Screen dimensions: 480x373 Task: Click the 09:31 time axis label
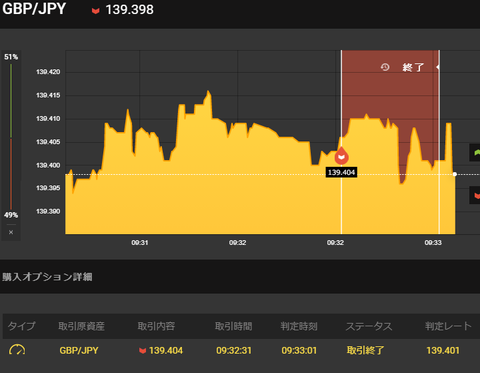(140, 243)
